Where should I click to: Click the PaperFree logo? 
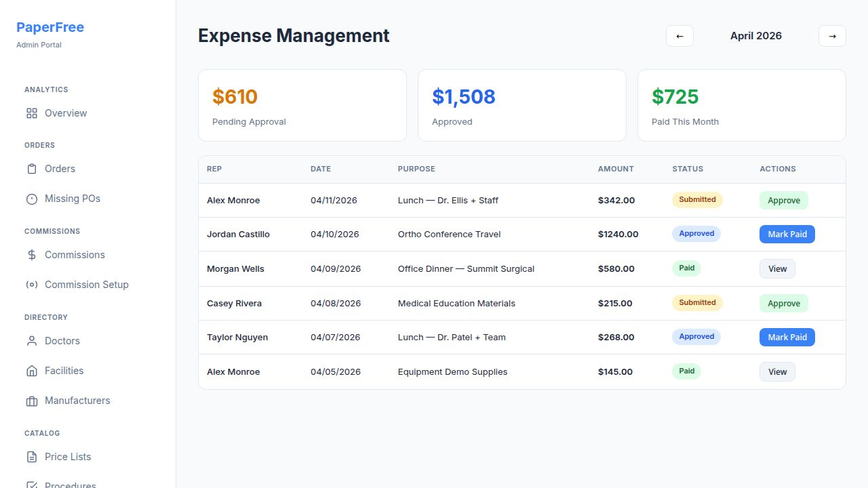50,27
